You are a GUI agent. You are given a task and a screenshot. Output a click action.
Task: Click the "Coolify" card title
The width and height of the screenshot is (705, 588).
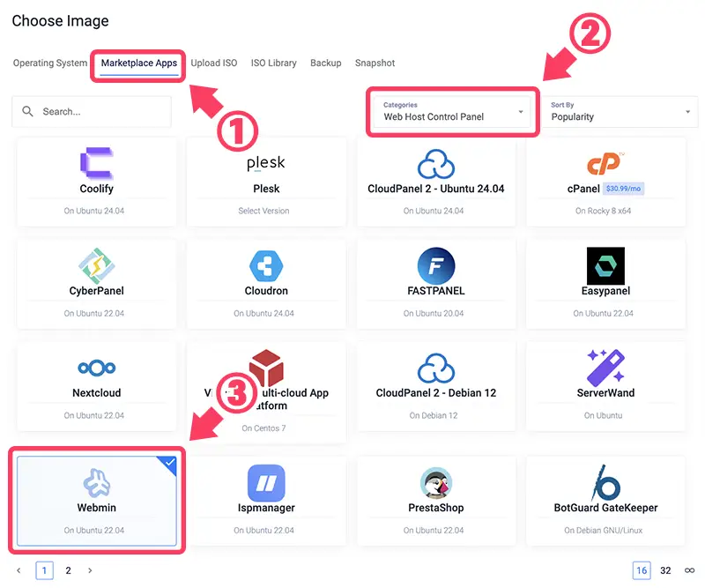point(97,189)
